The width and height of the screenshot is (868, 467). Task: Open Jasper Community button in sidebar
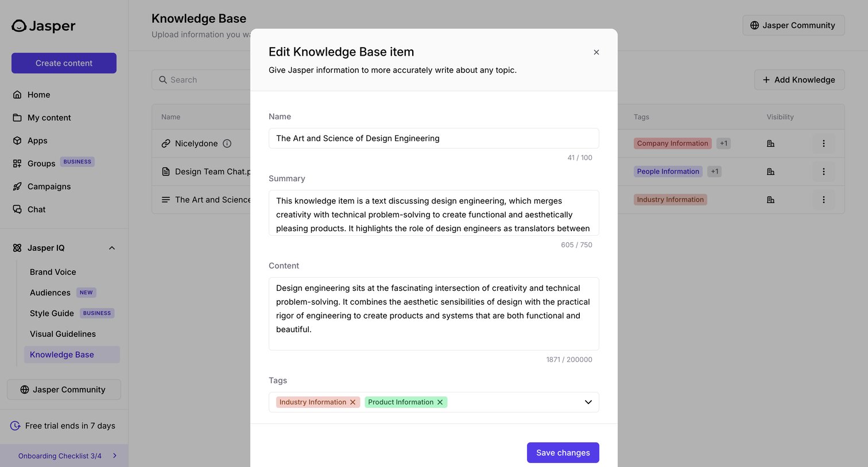64,390
